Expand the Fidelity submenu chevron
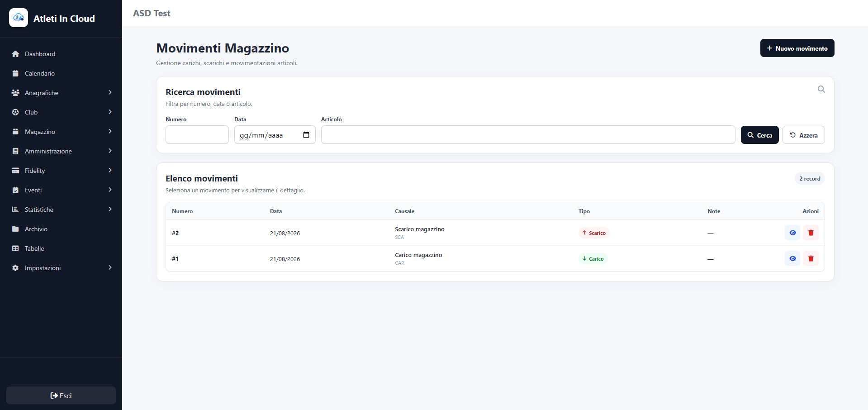Image resolution: width=868 pixels, height=410 pixels. tap(110, 170)
